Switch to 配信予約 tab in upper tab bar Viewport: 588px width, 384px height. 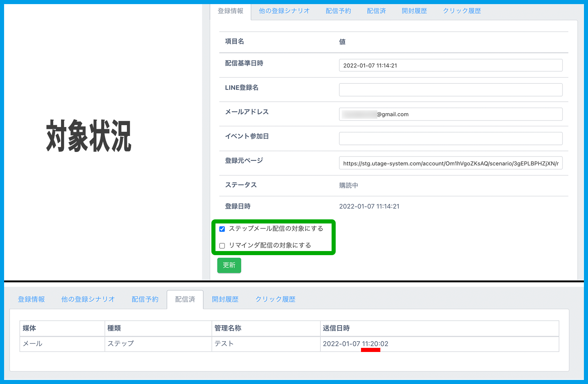pyautogui.click(x=338, y=11)
